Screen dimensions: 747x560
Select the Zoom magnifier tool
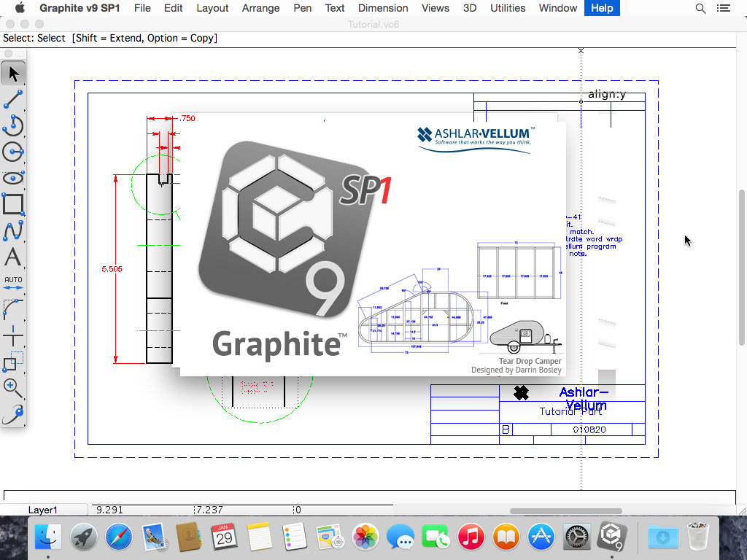pos(13,387)
